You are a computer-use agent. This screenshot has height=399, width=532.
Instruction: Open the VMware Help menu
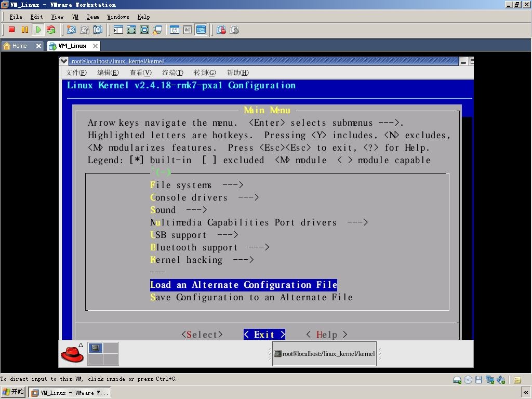click(x=143, y=17)
